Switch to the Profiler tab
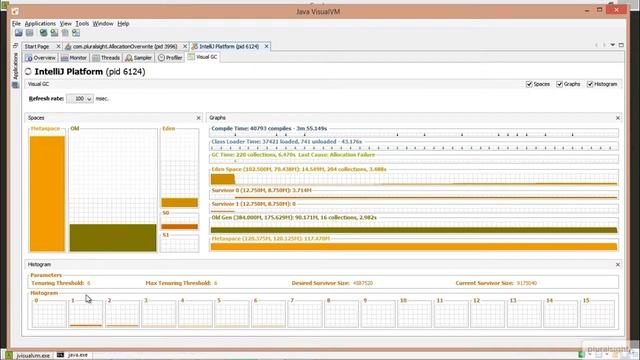The image size is (640, 360). (x=170, y=58)
